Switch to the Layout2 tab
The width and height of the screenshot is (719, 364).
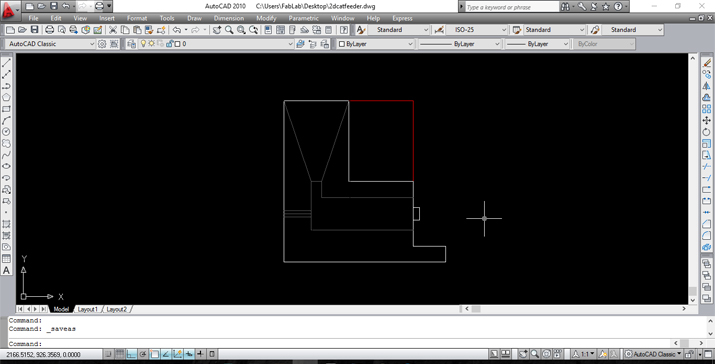[x=116, y=309]
